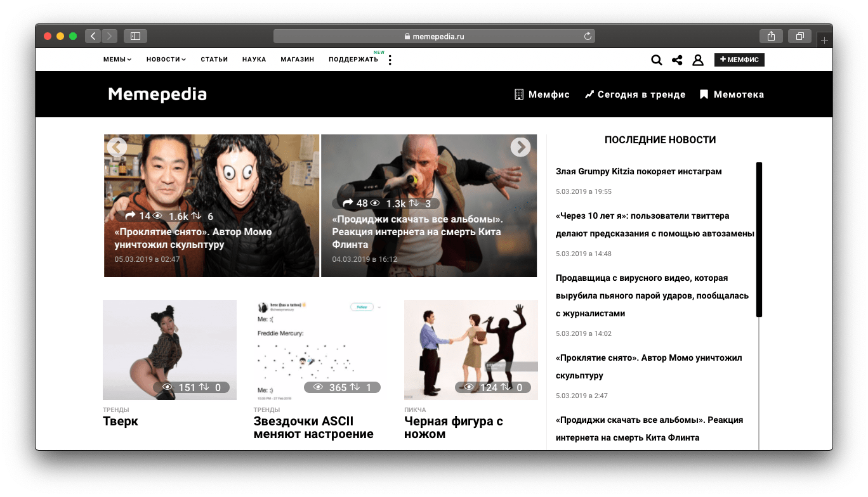This screenshot has width=868, height=497.
Task: Expand the НОВОСТИ dropdown menu
Action: [x=166, y=60]
